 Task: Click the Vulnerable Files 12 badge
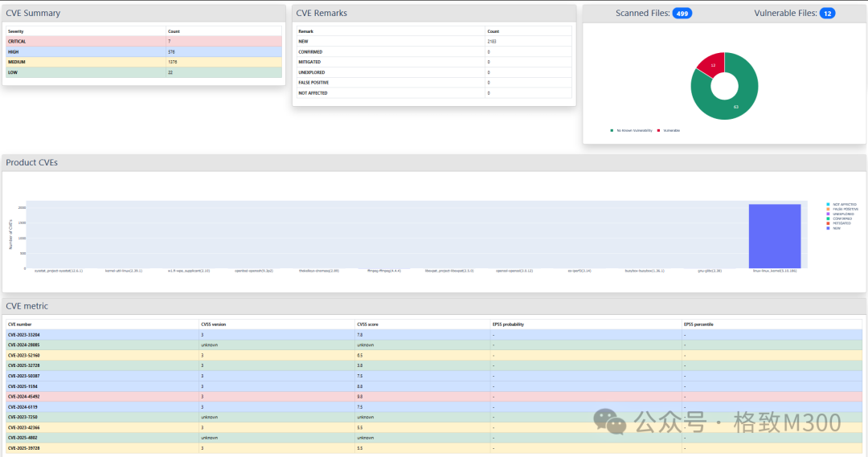point(827,14)
